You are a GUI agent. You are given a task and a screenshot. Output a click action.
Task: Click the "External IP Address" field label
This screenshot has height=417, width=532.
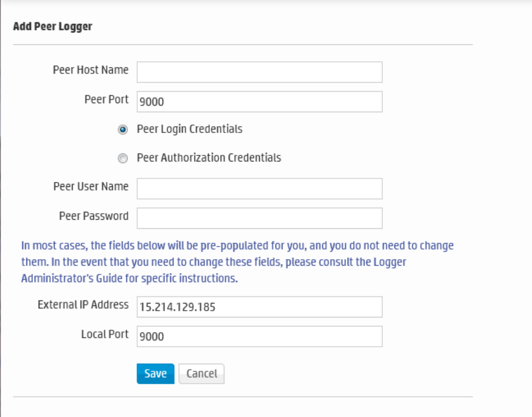click(x=83, y=305)
